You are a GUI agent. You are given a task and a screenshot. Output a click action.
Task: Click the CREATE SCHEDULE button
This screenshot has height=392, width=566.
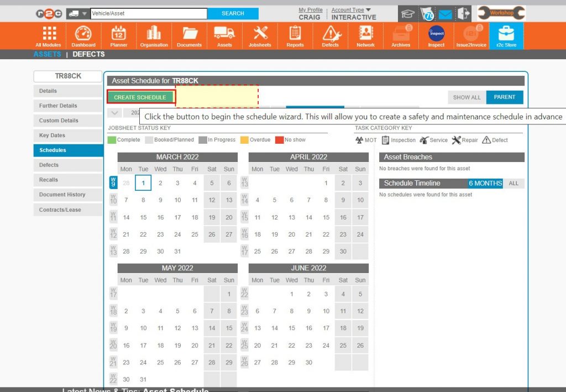(139, 96)
